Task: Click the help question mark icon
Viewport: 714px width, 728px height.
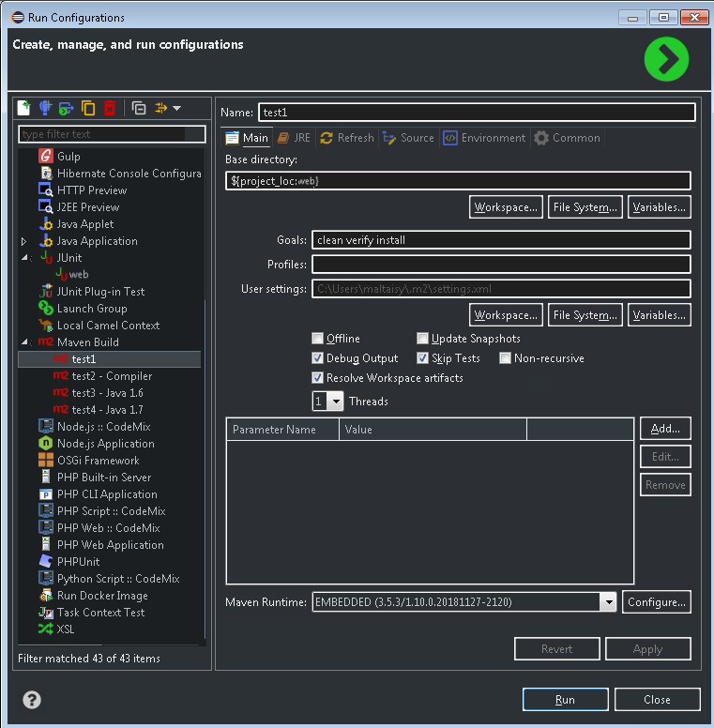Action: (x=32, y=700)
